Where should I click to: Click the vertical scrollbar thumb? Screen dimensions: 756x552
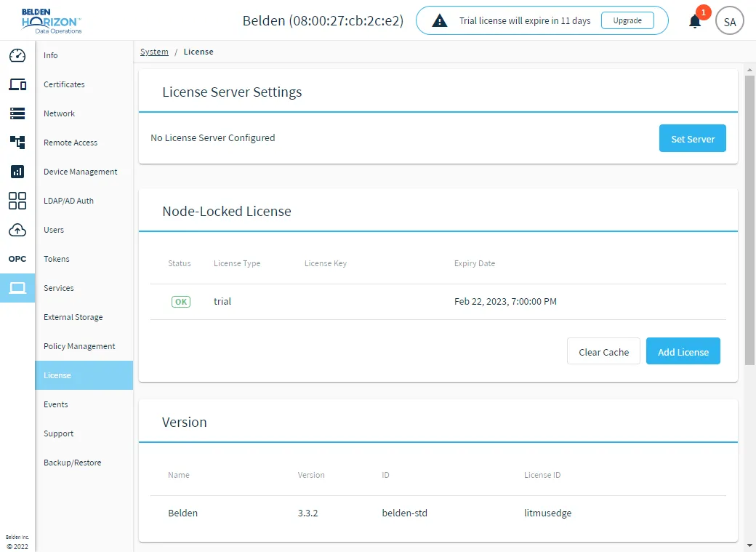[749, 220]
